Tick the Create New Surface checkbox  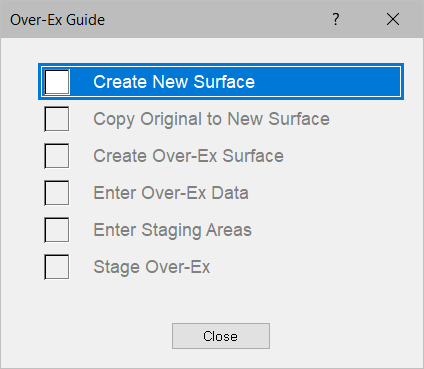tap(57, 82)
